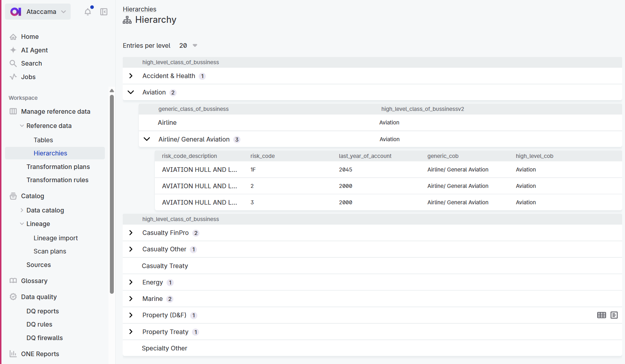Click the AI Agent sparkle icon
Screen dimensions: 625x364
pyautogui.click(x=13, y=50)
